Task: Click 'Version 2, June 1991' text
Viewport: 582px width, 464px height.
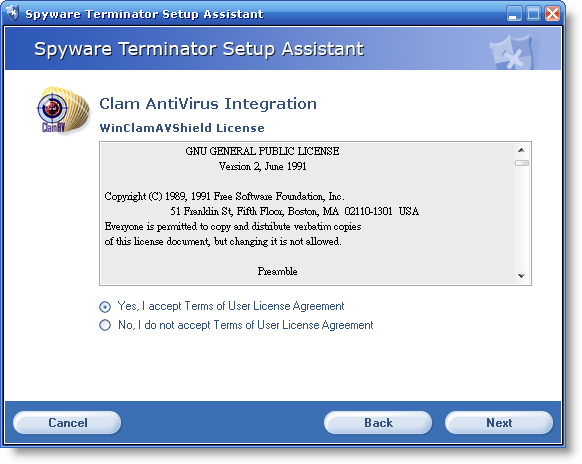Action: (262, 166)
